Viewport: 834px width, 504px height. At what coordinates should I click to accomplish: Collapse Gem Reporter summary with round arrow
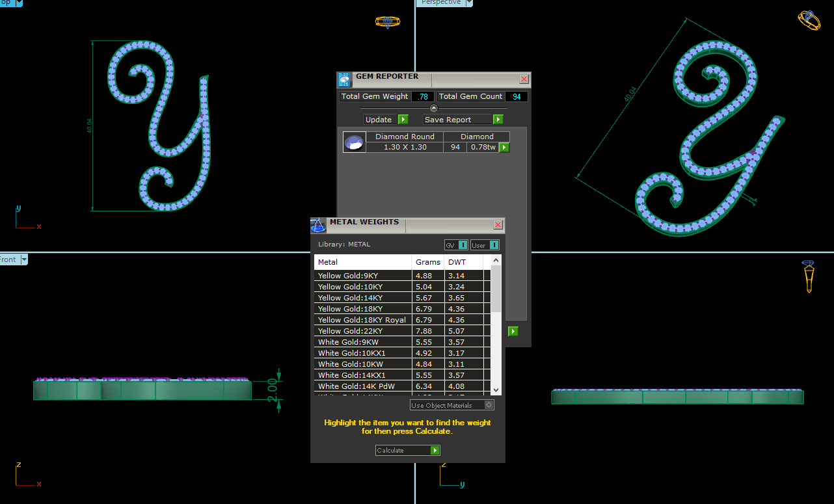(x=434, y=108)
